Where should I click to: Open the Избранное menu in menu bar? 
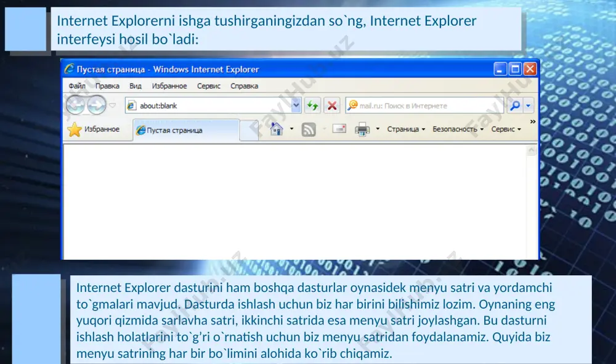tap(169, 86)
